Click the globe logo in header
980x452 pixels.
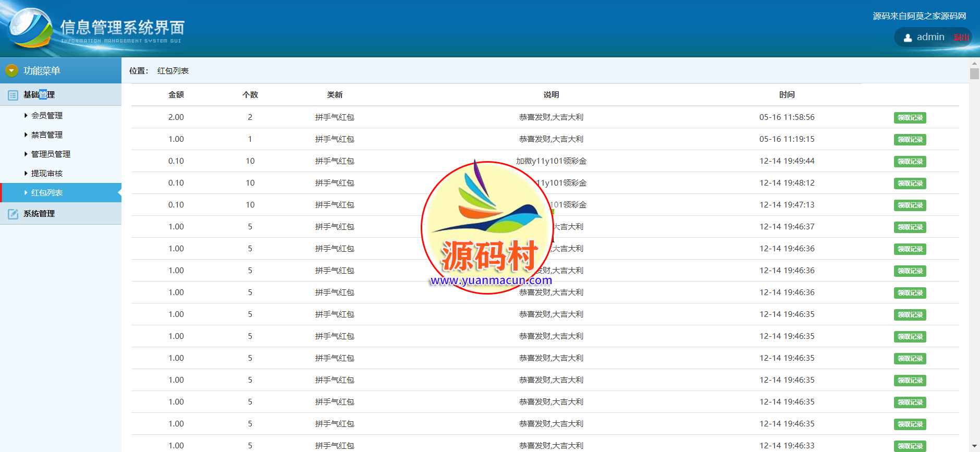pos(30,28)
